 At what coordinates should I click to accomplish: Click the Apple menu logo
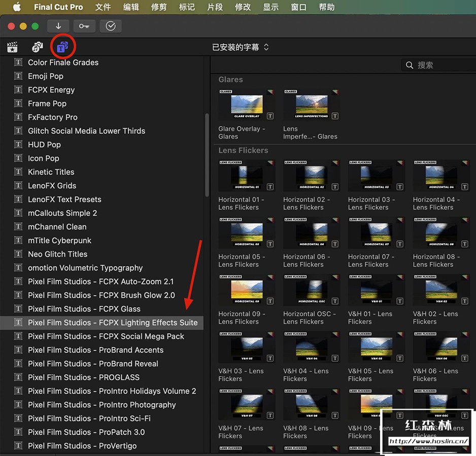tap(16, 7)
